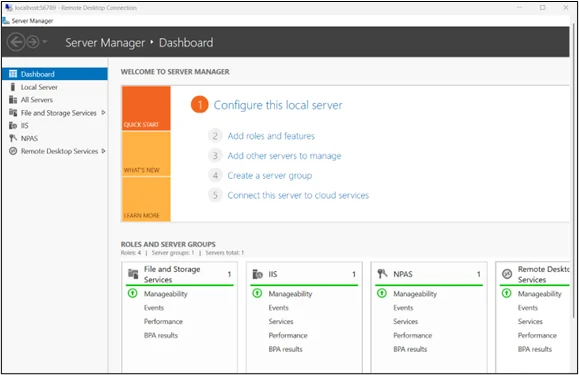Click Add roles and features link
The width and height of the screenshot is (579, 375).
[271, 136]
